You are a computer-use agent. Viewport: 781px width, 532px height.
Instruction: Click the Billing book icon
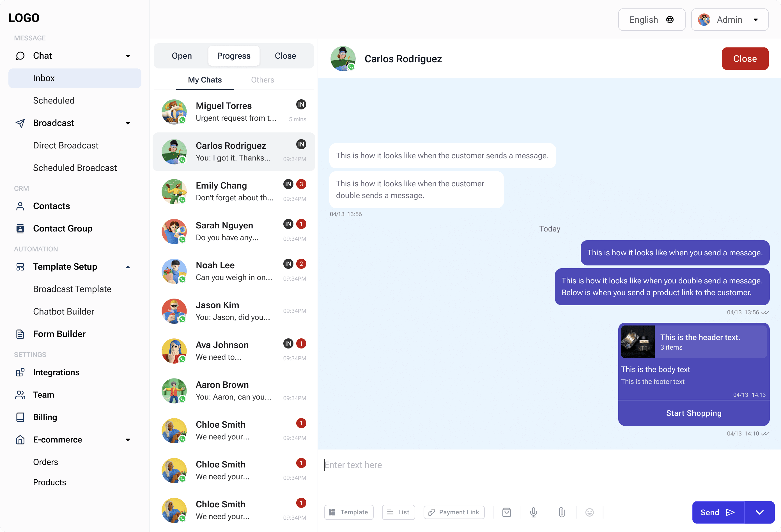[x=20, y=418]
